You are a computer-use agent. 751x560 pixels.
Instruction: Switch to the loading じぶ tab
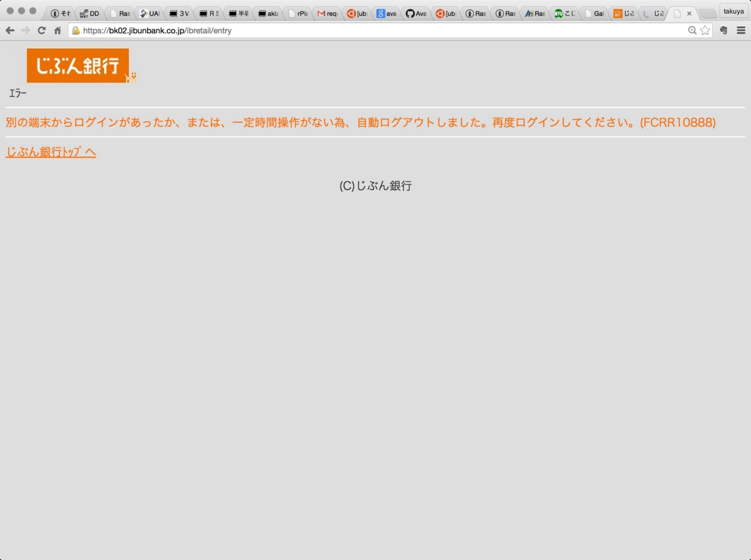point(654,13)
